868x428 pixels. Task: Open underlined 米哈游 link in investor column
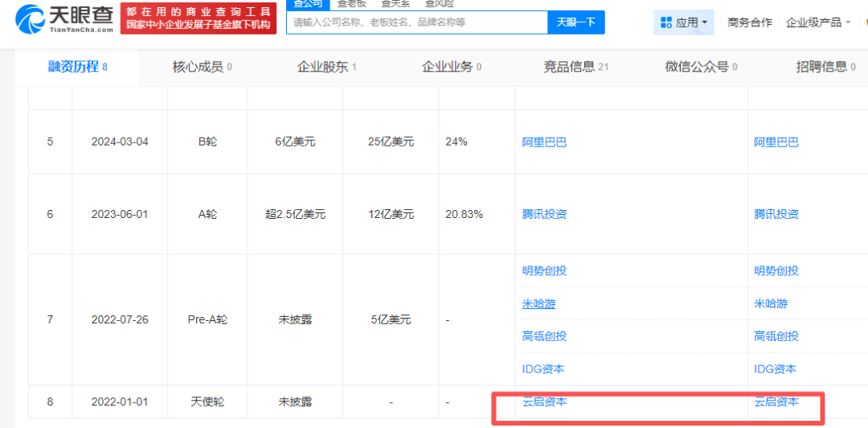(538, 304)
